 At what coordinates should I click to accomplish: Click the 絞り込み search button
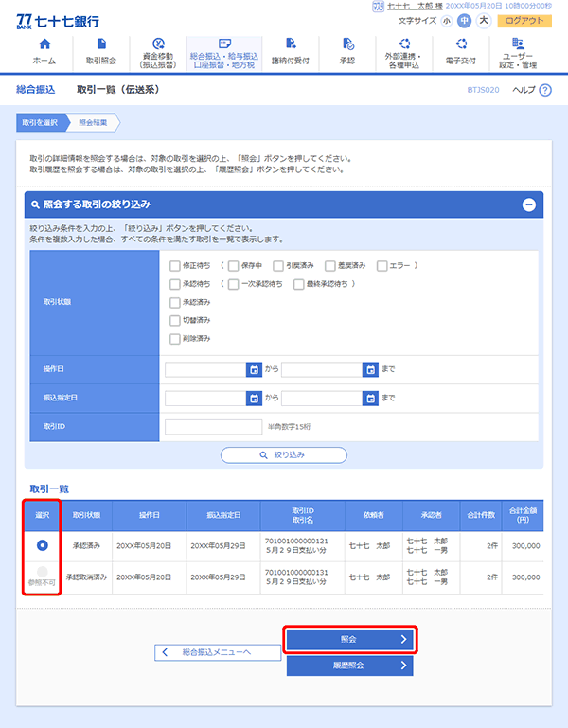pyautogui.click(x=284, y=455)
